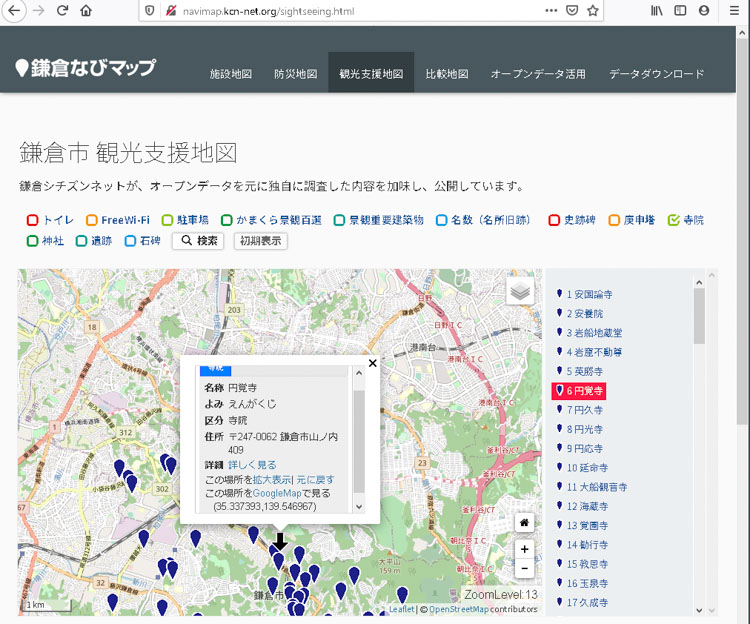The height and width of the screenshot is (624, 750).
Task: Click the 初期表示 reset button
Action: pos(260,241)
